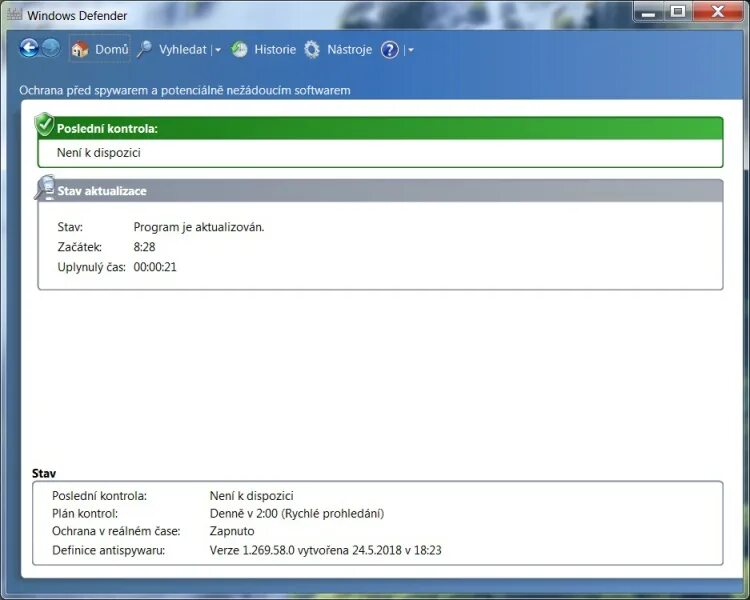Click the 'Ochrana v reálném čase:' label
Viewport: 750px width, 600px height.
[116, 531]
